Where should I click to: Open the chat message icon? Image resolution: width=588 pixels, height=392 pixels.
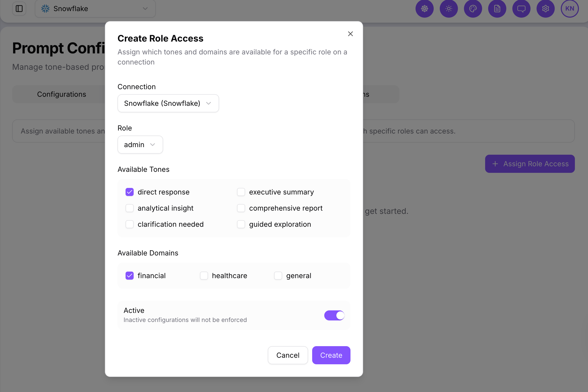point(521,9)
